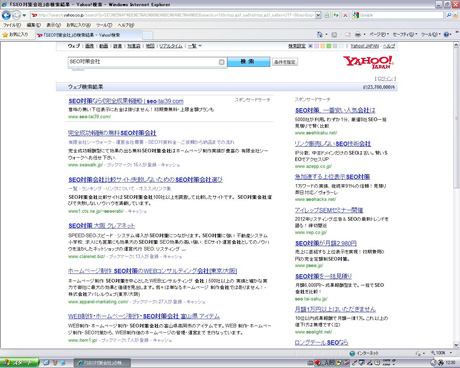This screenshot has width=460, height=368.
Task: Open the ファイル(F) menu
Action: pos(12,25)
